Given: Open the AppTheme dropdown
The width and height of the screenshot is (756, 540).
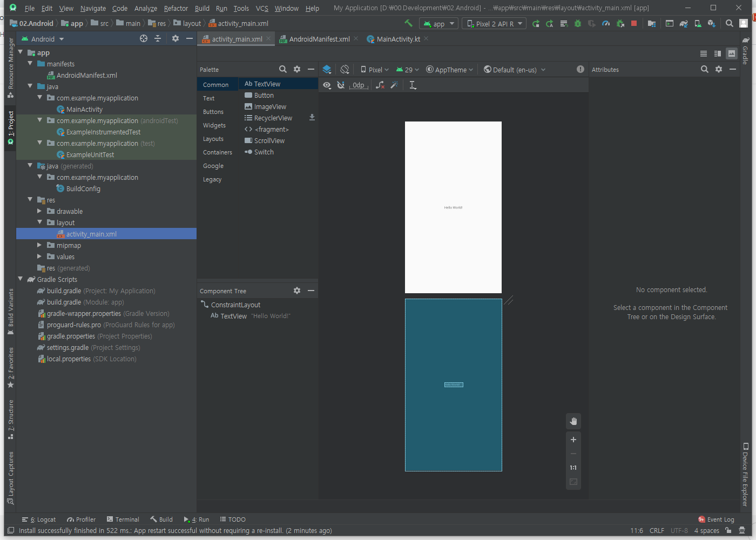Looking at the screenshot, I should (x=449, y=70).
